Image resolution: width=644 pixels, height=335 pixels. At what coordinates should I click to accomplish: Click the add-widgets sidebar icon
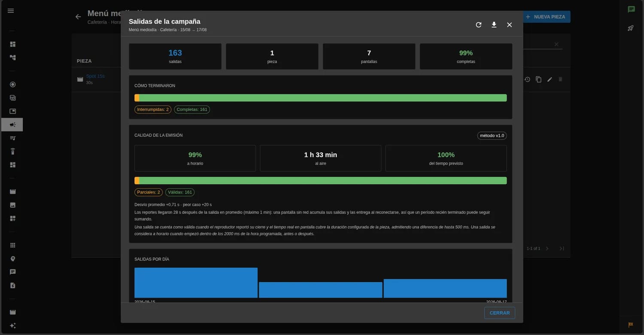pos(13,218)
